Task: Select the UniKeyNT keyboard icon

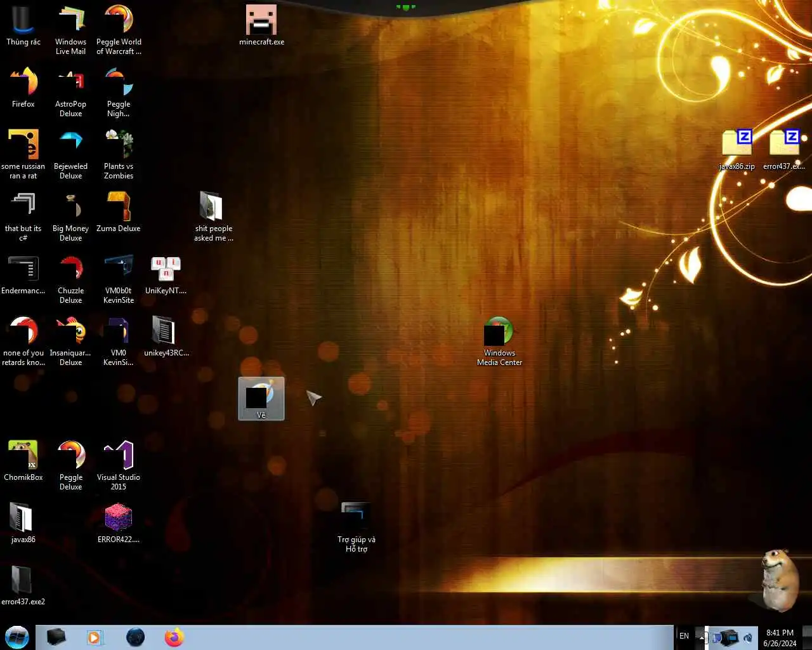Action: pos(166,274)
